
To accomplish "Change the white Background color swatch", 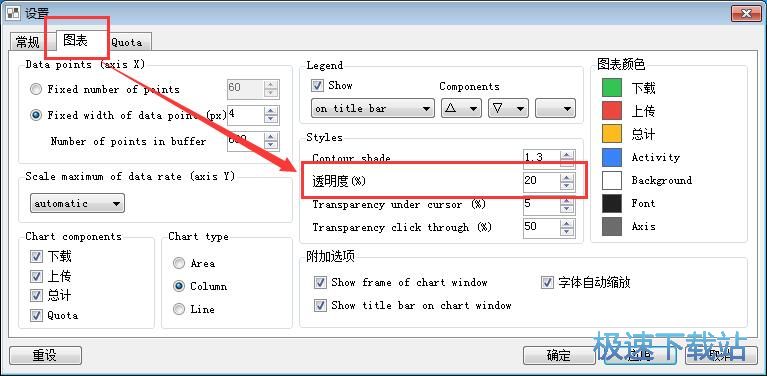I will pos(611,180).
